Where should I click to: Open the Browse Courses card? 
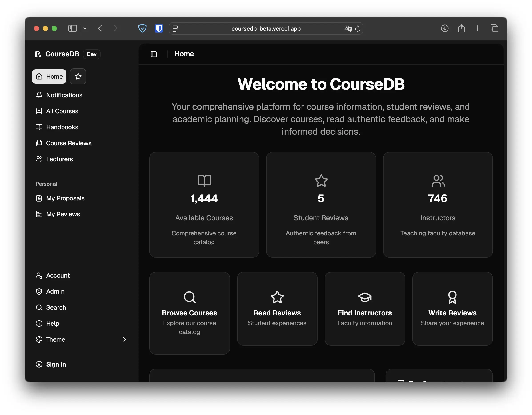(x=190, y=313)
